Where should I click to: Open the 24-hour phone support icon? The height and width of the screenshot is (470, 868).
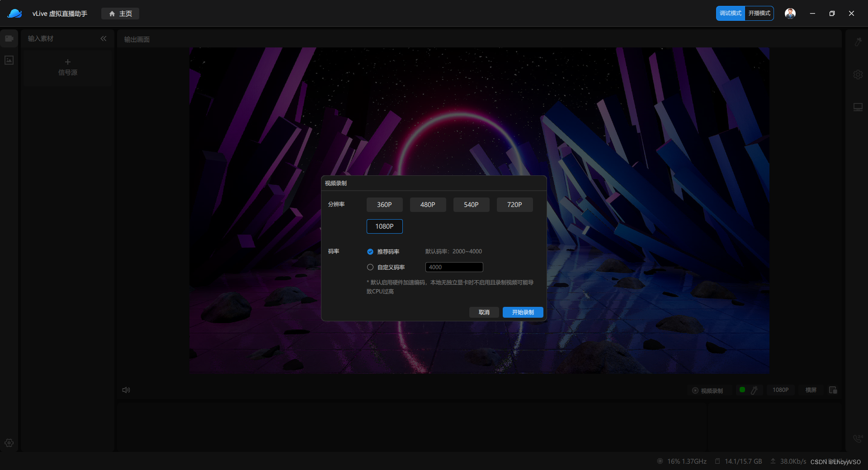point(858,438)
